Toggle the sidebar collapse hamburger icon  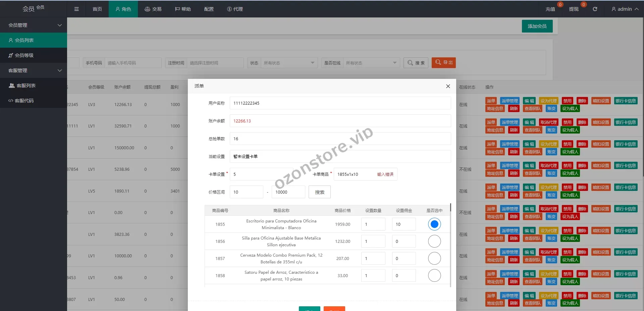[x=76, y=9]
